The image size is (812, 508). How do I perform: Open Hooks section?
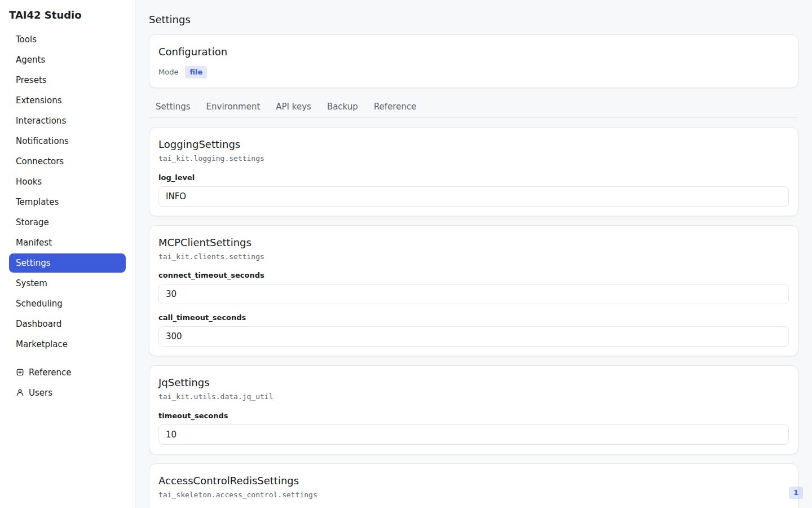tap(67, 182)
